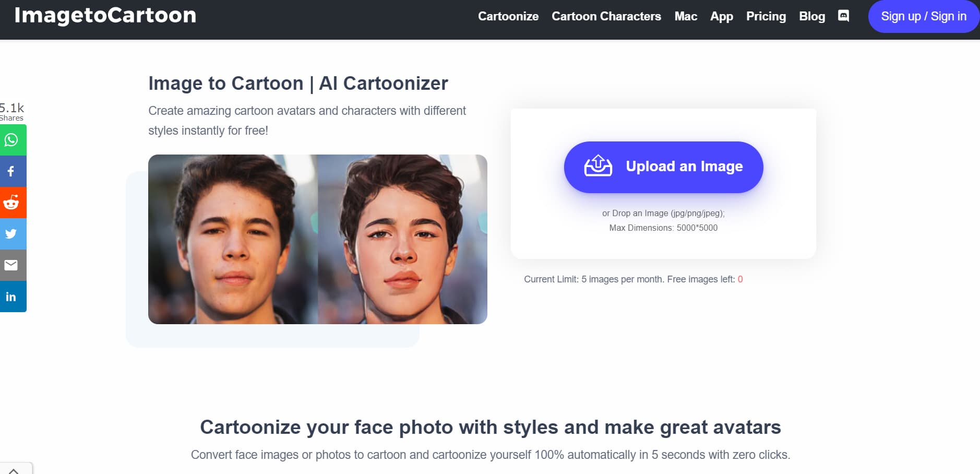Share on Reddit using the sidebar icon
Image resolution: width=980 pixels, height=474 pixels.
[11, 203]
